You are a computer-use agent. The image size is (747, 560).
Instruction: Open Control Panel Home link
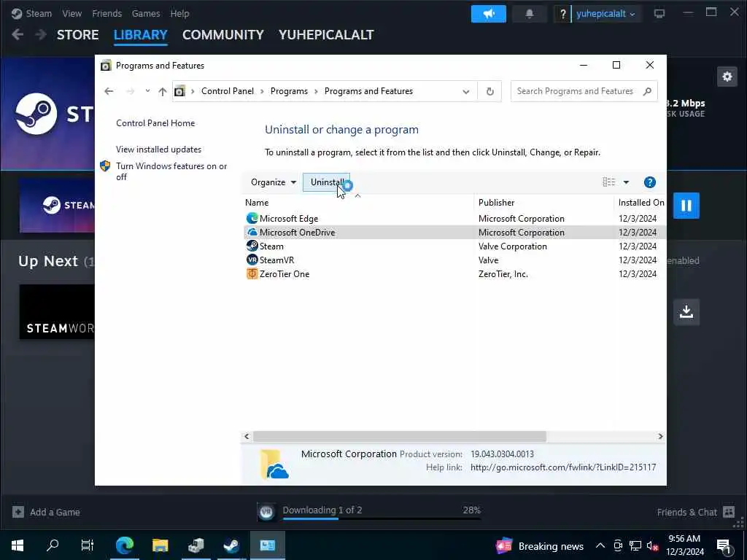click(155, 122)
